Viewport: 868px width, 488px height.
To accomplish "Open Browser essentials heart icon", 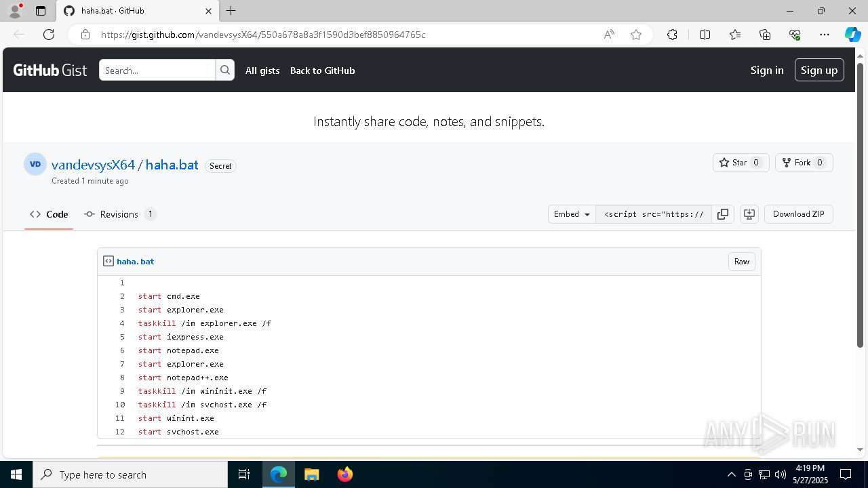I will point(795,35).
